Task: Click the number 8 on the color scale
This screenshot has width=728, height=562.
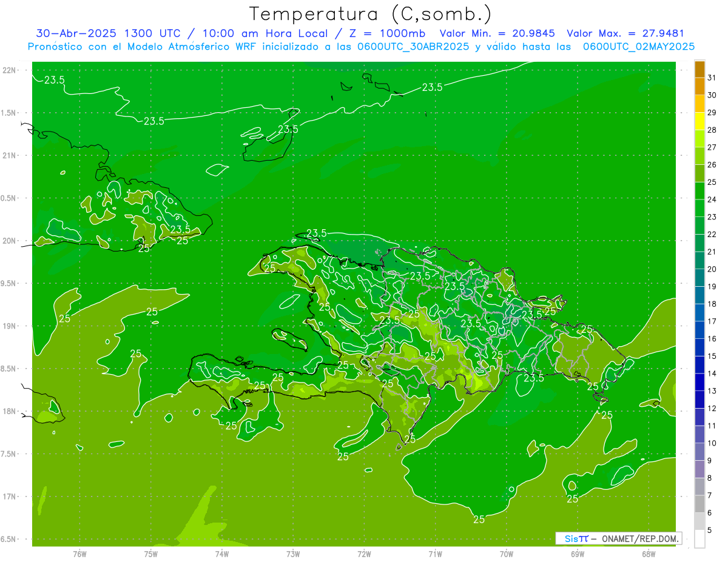Action: [x=710, y=478]
